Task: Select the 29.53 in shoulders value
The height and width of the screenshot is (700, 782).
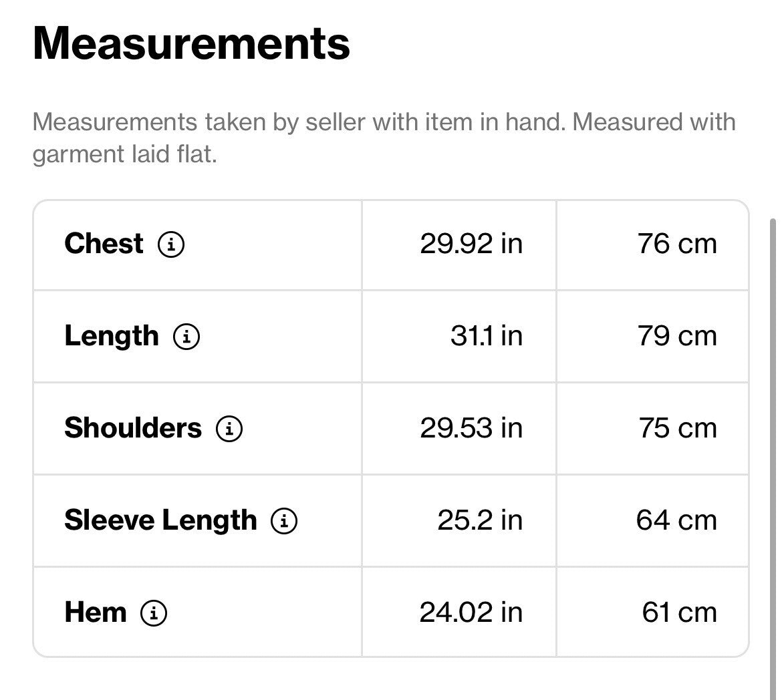Action: [471, 428]
